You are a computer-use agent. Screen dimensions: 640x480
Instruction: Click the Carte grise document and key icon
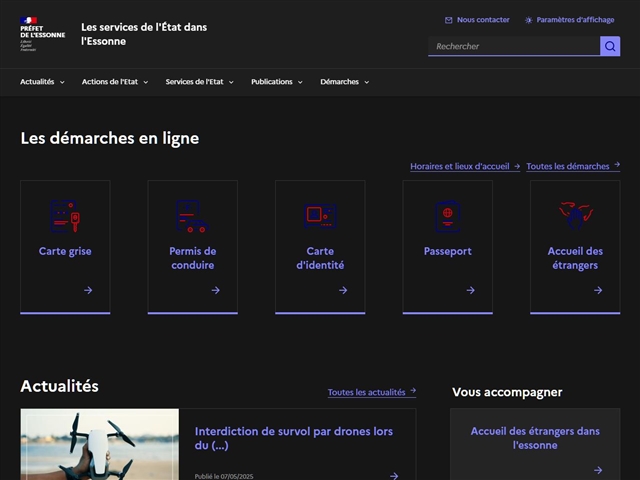[65, 216]
